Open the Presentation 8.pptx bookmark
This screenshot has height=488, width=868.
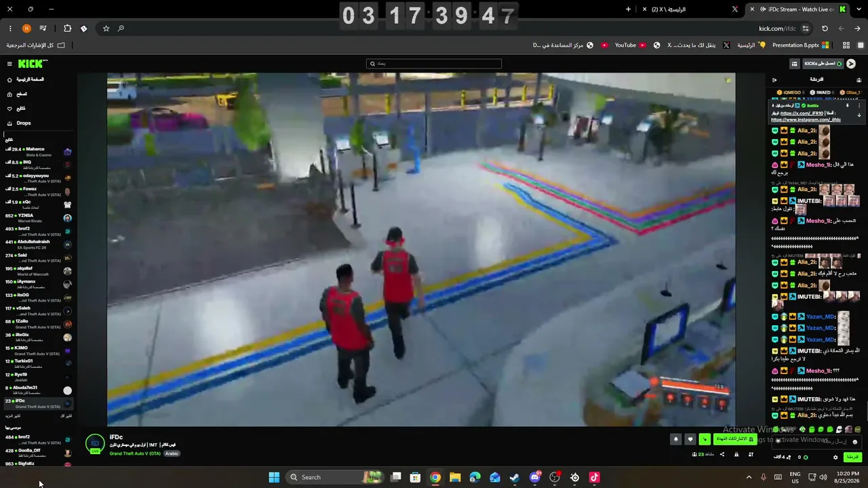tap(800, 45)
